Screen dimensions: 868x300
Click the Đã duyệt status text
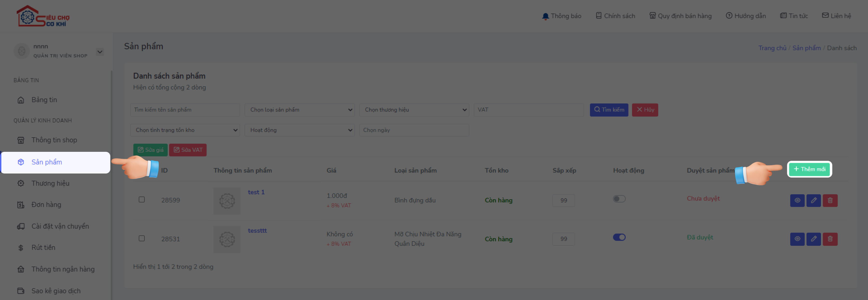tap(700, 237)
